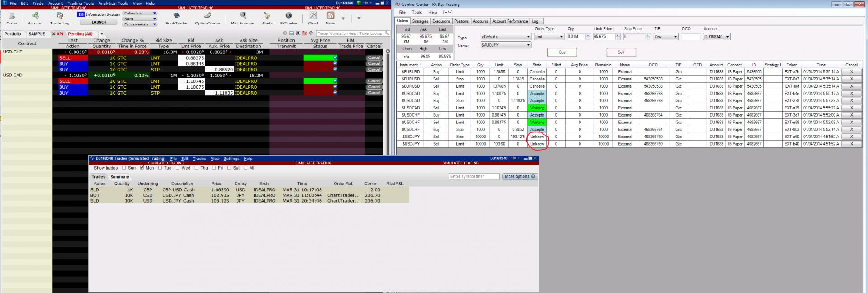This screenshot has width=868, height=293.
Task: Cancel the USD.CAD BUY STP order
Action: 374,93
